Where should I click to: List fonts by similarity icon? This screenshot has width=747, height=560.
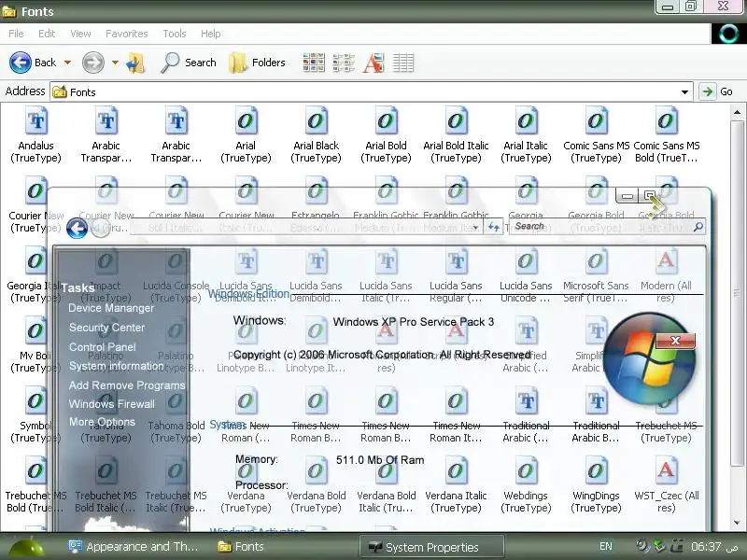click(x=373, y=63)
